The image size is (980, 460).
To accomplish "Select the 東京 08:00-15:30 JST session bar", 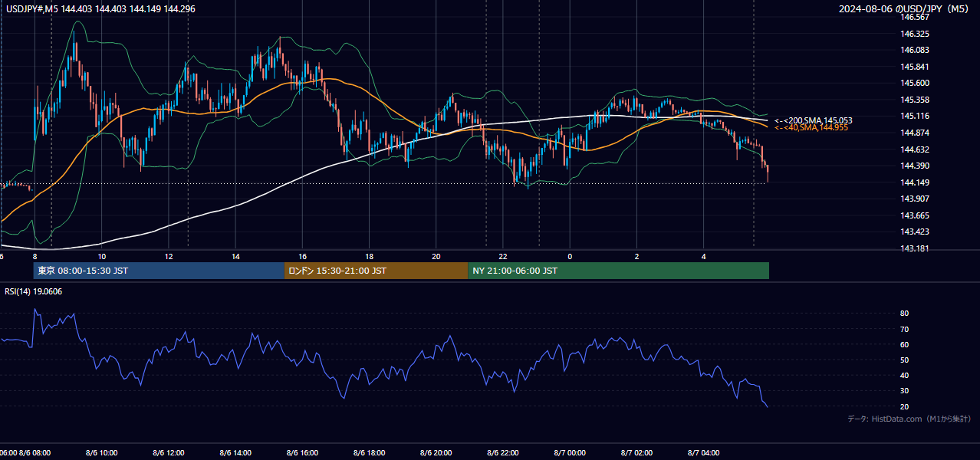I will tap(159, 271).
